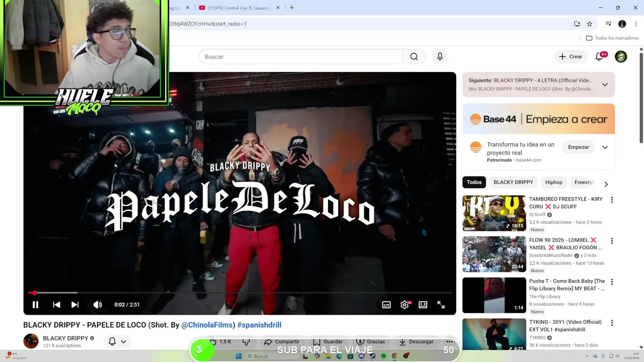Click The Flip Library channel name
The width and height of the screenshot is (644, 362).
coord(545,297)
